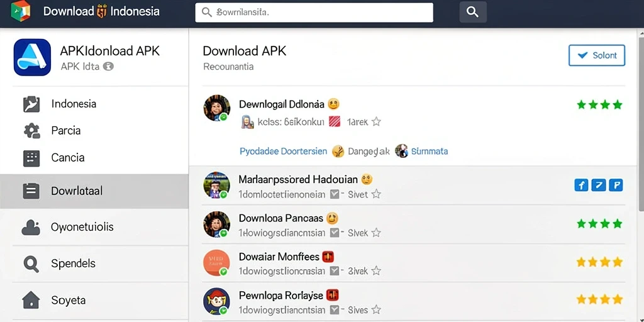Toggle checkbox in Pewnlopa Rorlayse row
The height and width of the screenshot is (322, 644).
335,309
